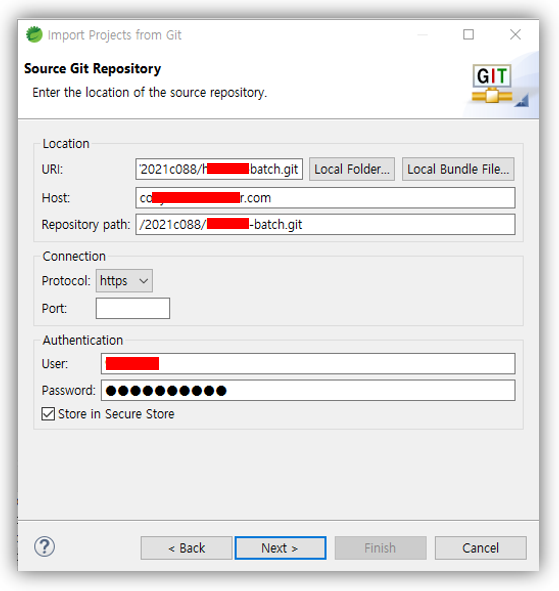Click the Local Bundle File... button
Screen dimensions: 559x591
(458, 169)
